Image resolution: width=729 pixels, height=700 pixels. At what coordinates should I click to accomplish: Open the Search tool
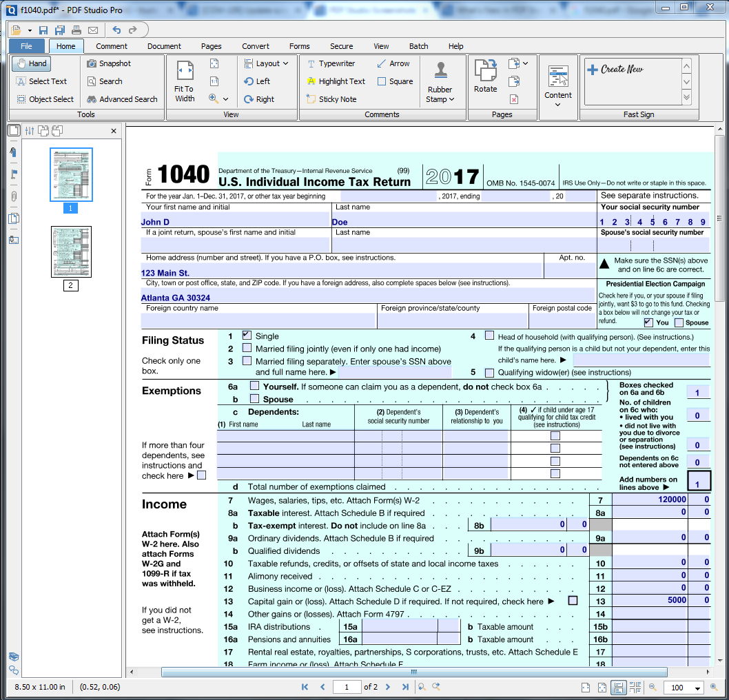(105, 81)
